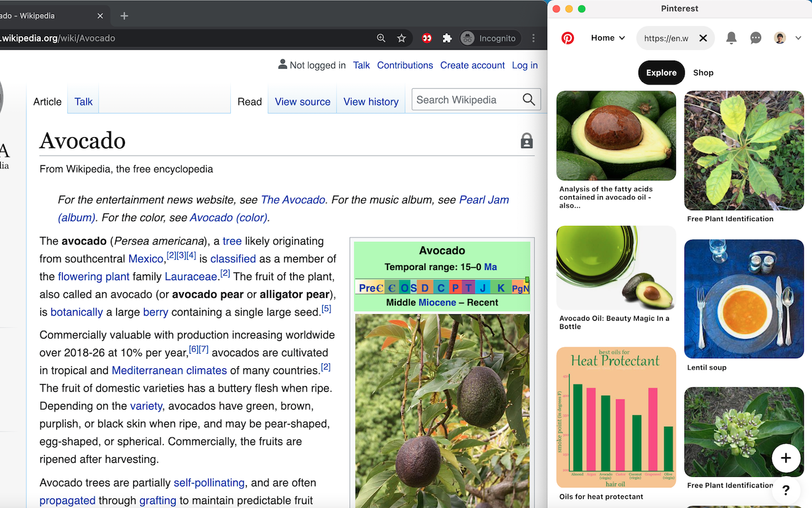812x508 pixels.
Task: Open the variety link
Action: [x=147, y=406]
